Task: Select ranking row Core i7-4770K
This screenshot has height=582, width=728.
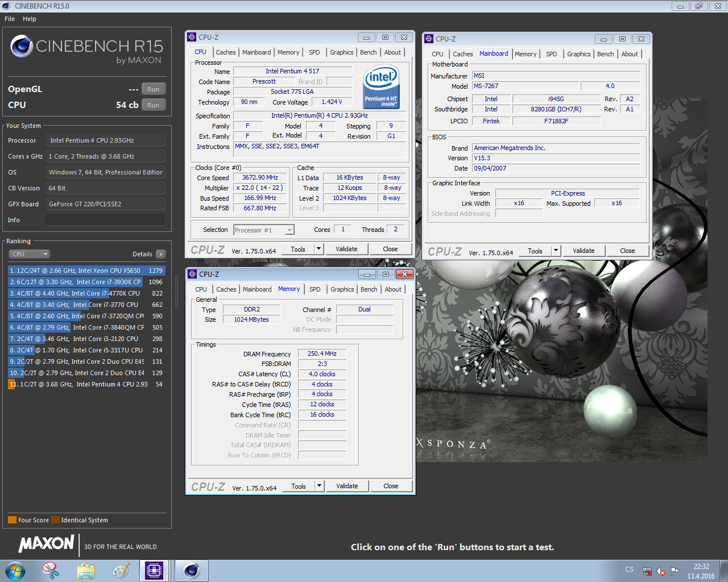Action: coord(86,293)
